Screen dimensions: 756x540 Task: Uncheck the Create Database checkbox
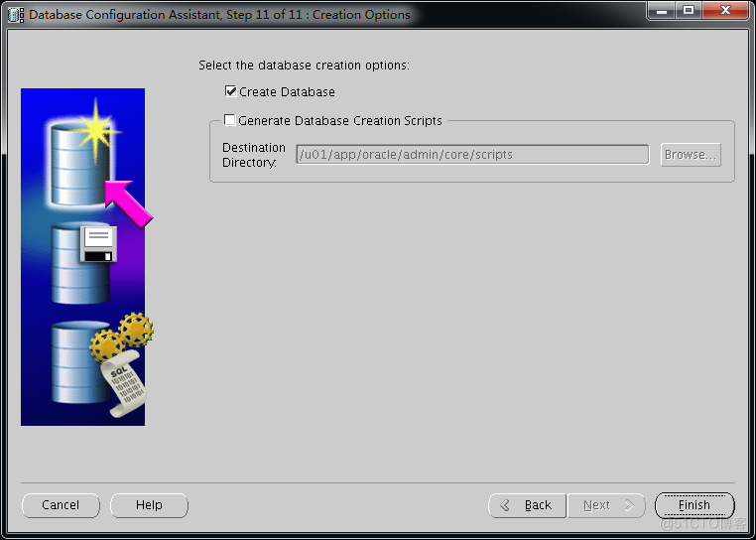(x=231, y=91)
